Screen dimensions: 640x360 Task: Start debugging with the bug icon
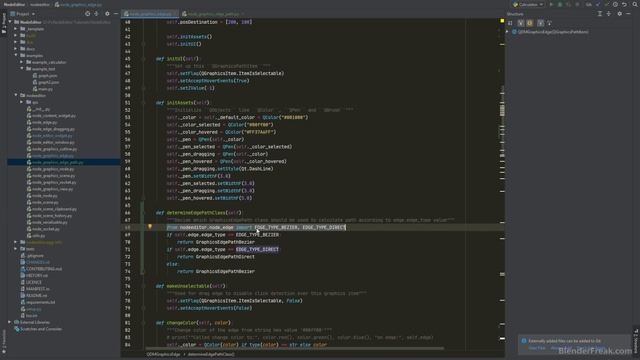560,4
